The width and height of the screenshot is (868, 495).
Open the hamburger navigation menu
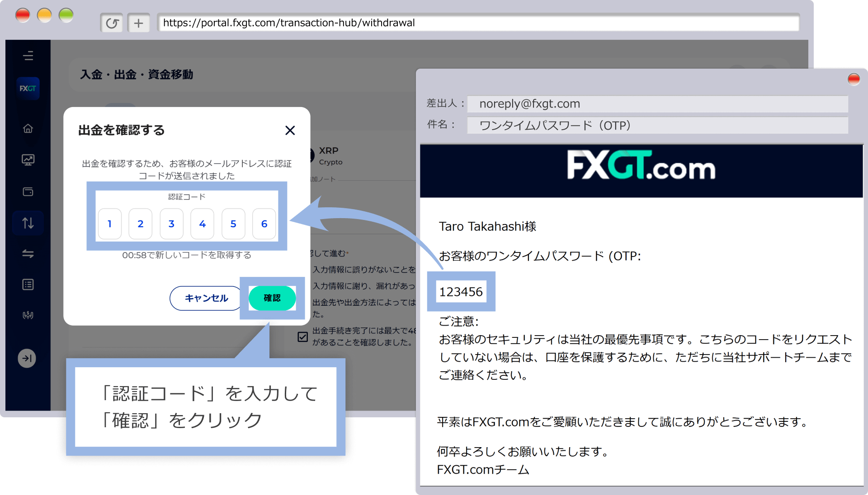[28, 56]
